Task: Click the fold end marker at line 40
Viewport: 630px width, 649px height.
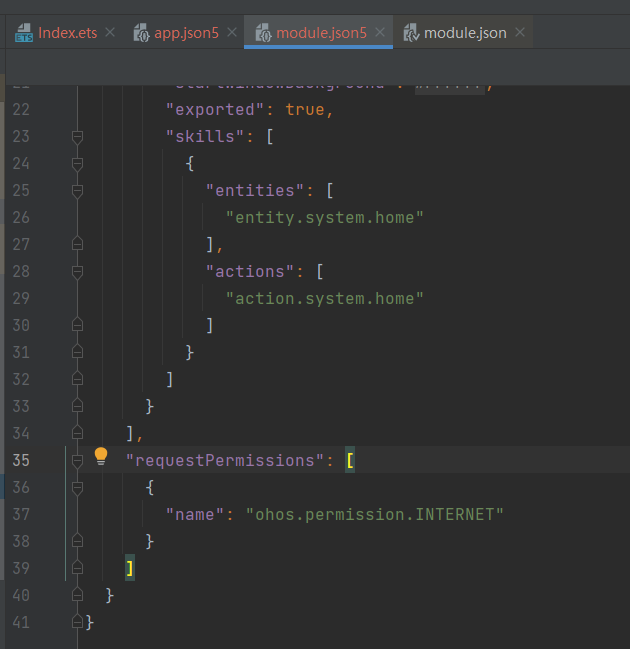Action: [77, 595]
